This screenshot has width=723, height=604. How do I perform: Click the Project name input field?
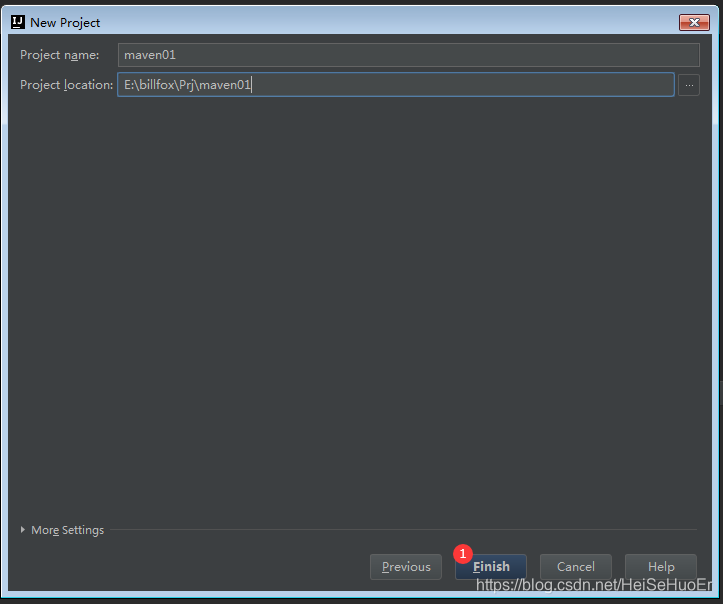tap(409, 55)
